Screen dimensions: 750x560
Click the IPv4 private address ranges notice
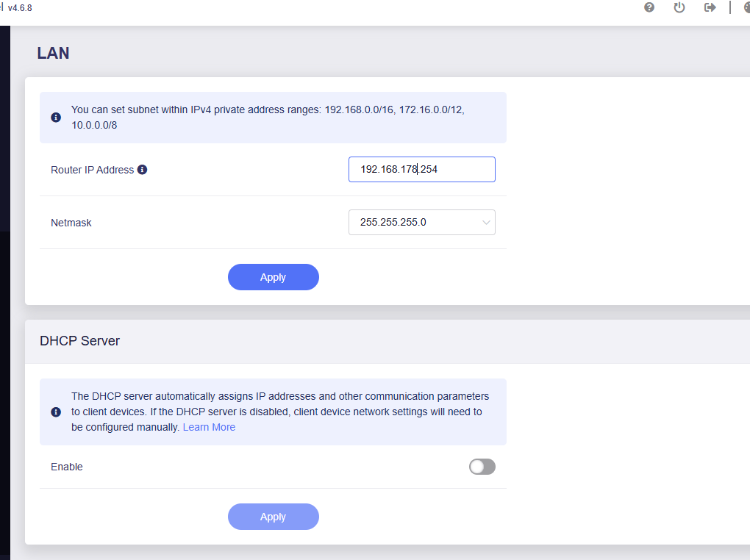pos(268,117)
